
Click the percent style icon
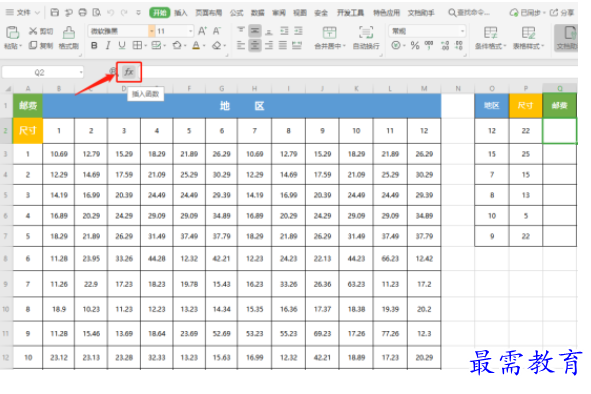[x=415, y=46]
